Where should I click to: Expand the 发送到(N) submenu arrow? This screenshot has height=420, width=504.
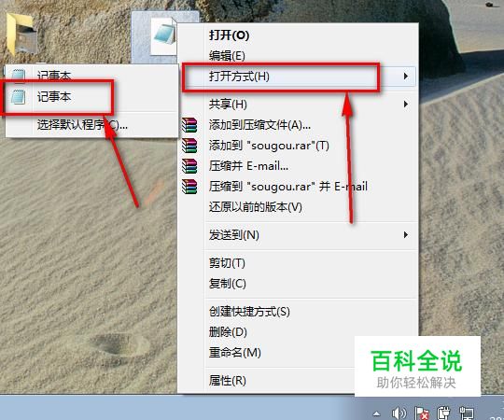[406, 235]
